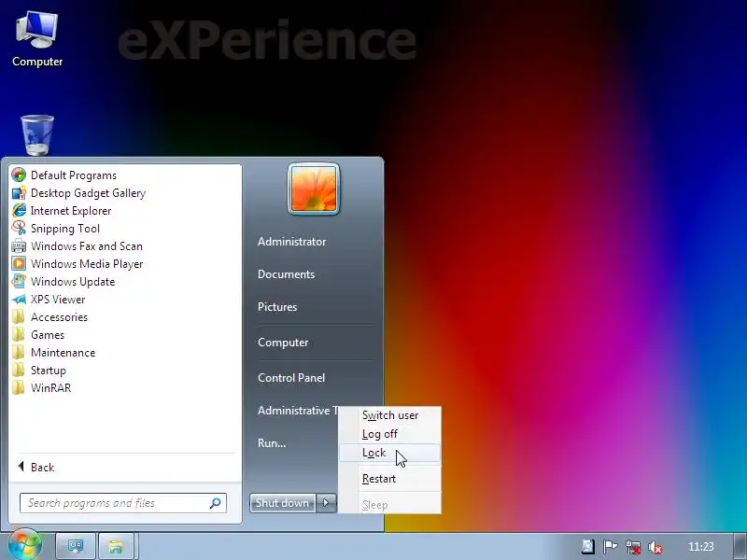Screen dimensions: 747x560
Task: Open Windows Update icon
Action: pos(19,282)
